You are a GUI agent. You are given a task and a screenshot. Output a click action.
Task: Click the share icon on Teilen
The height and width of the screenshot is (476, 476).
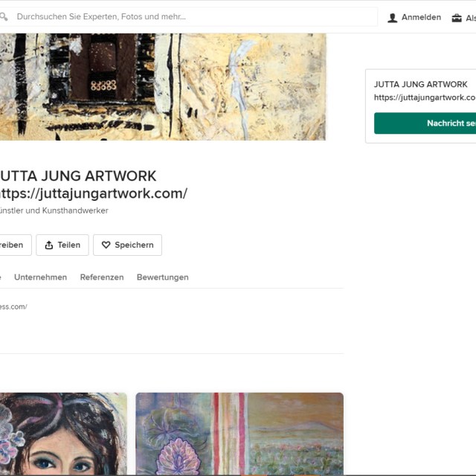49,245
